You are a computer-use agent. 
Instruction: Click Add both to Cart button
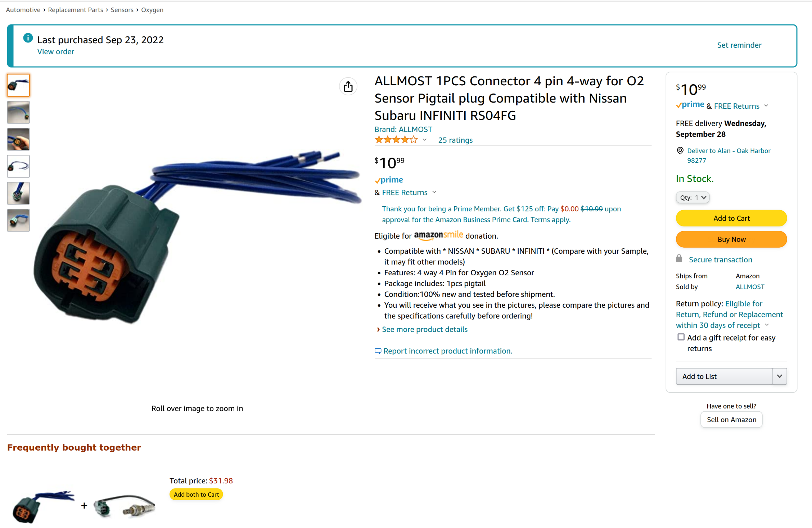pos(196,495)
